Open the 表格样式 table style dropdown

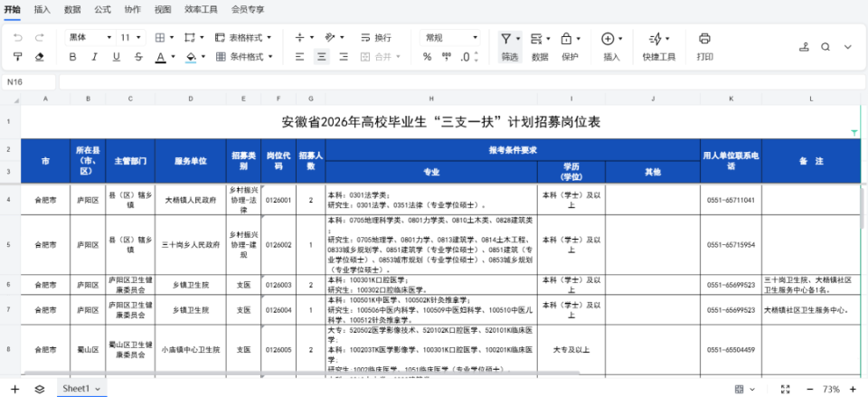[x=243, y=38]
